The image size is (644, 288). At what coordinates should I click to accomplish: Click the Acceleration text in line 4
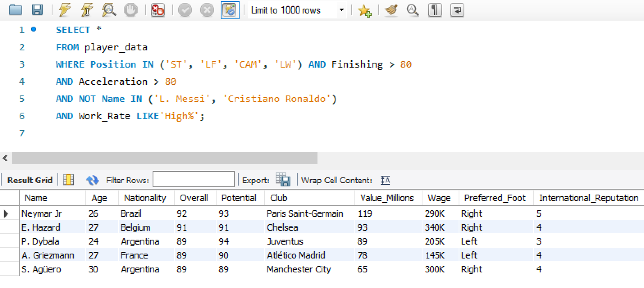pyautogui.click(x=113, y=82)
